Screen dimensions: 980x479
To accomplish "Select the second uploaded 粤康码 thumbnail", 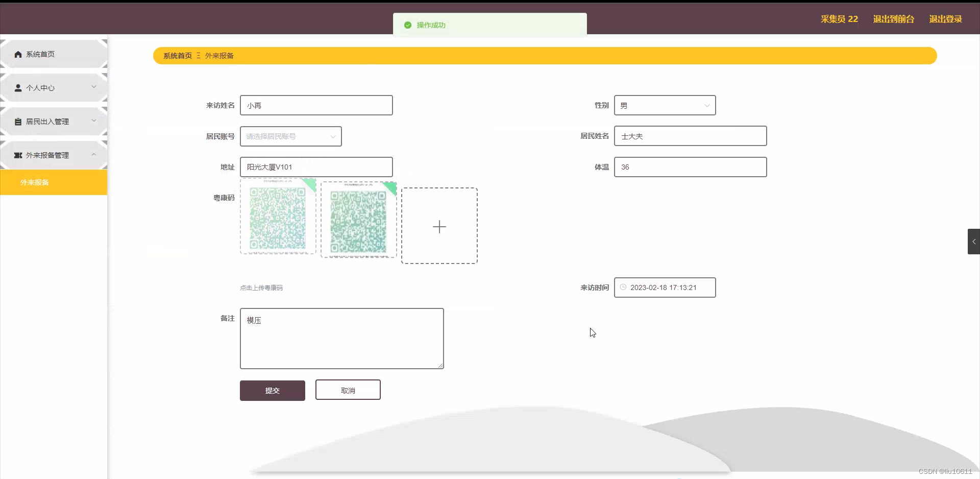I will click(359, 220).
